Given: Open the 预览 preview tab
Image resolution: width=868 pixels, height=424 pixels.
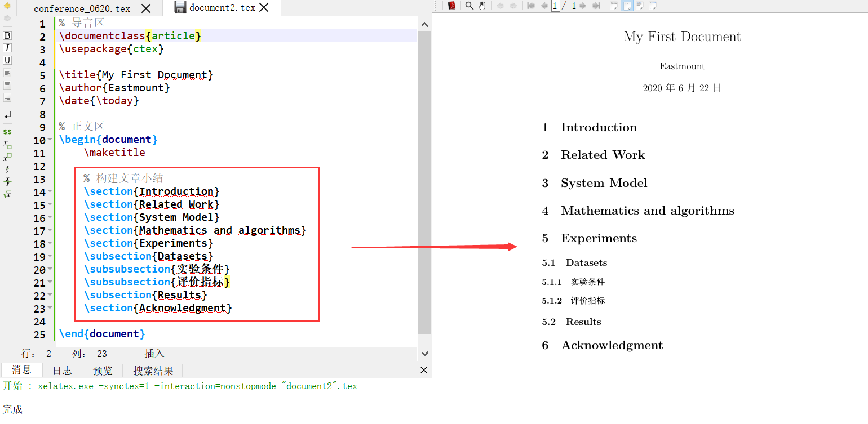Looking at the screenshot, I should [x=103, y=371].
